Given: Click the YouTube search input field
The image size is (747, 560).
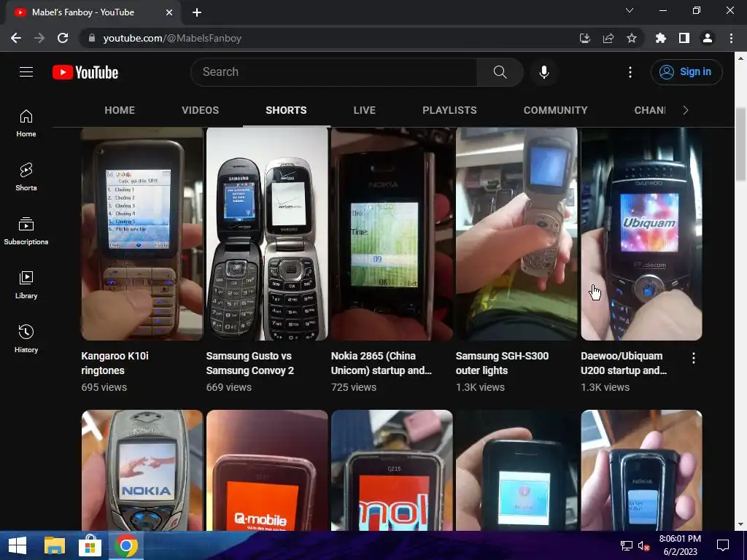Looking at the screenshot, I should click(x=334, y=72).
